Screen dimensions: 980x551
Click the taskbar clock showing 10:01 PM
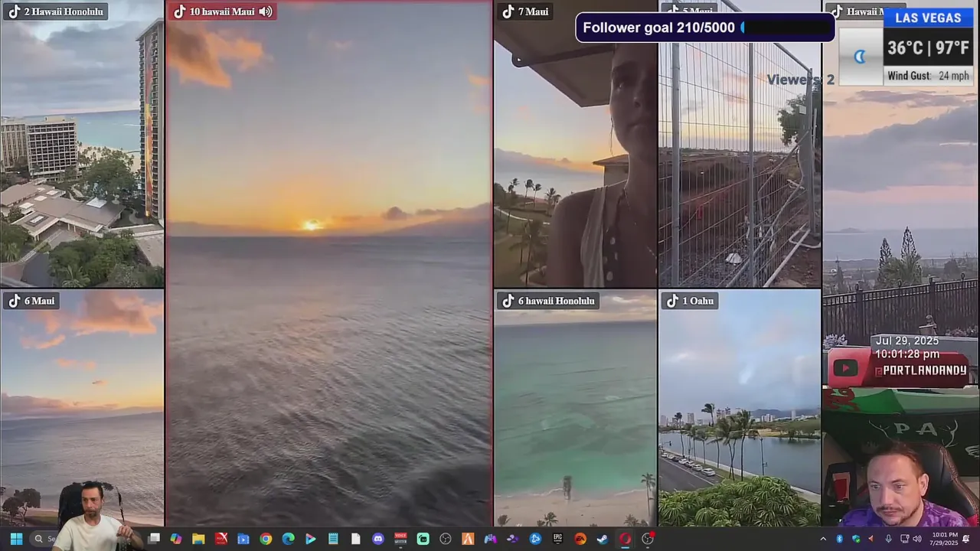(x=946, y=539)
